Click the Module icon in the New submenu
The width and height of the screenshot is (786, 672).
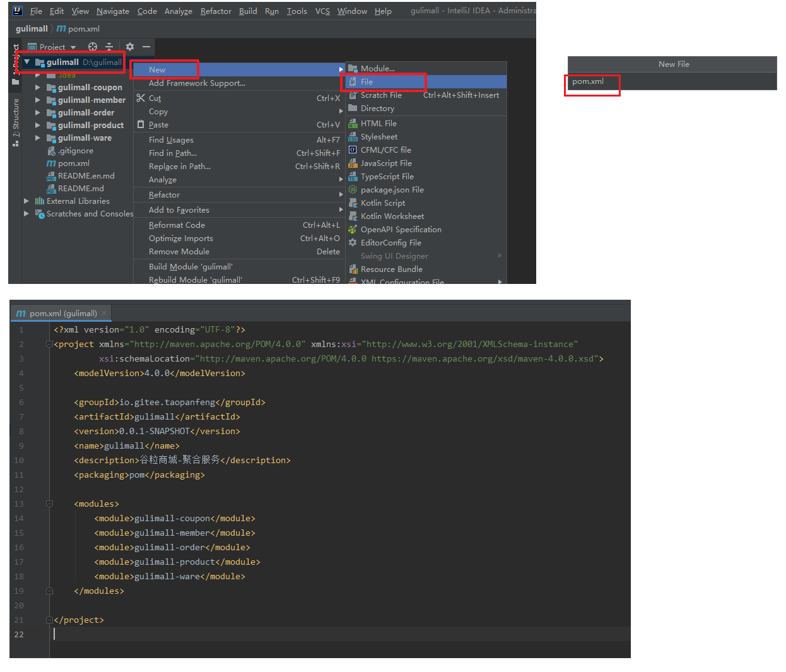pyautogui.click(x=353, y=68)
